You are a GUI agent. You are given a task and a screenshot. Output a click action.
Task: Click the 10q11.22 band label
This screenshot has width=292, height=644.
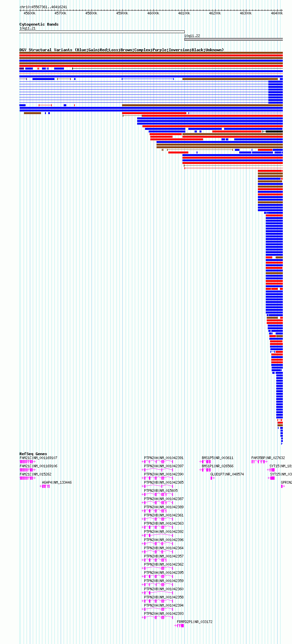coord(192,36)
